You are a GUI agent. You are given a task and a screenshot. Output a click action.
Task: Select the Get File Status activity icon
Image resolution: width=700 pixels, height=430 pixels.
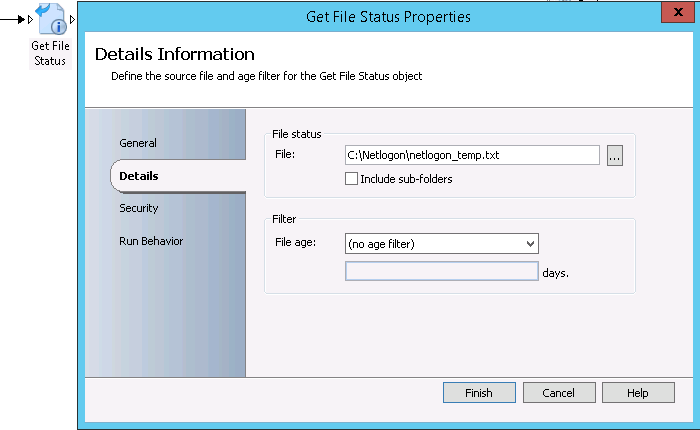51,19
